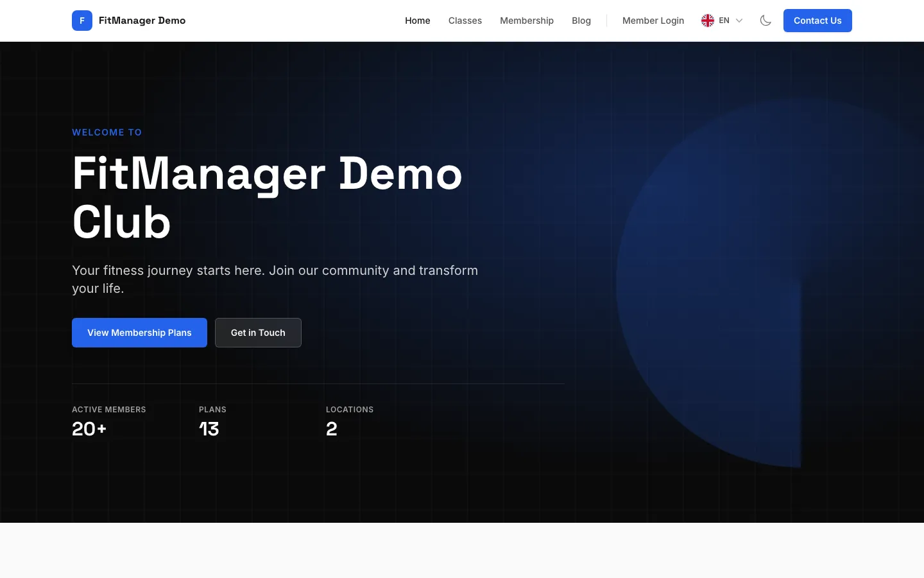Click View Membership Plans button
Image resolution: width=924 pixels, height=578 pixels.
click(139, 333)
